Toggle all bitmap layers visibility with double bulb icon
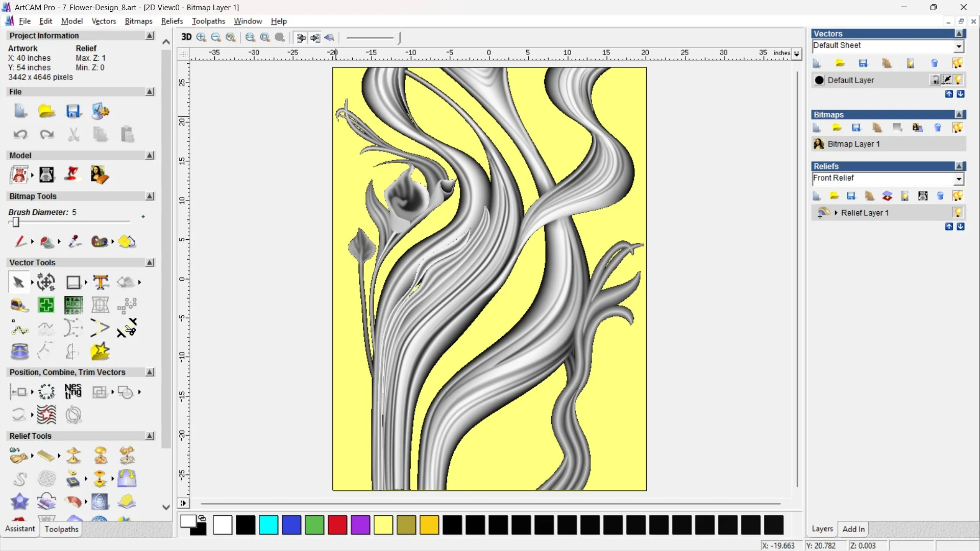980x551 pixels. click(x=958, y=128)
